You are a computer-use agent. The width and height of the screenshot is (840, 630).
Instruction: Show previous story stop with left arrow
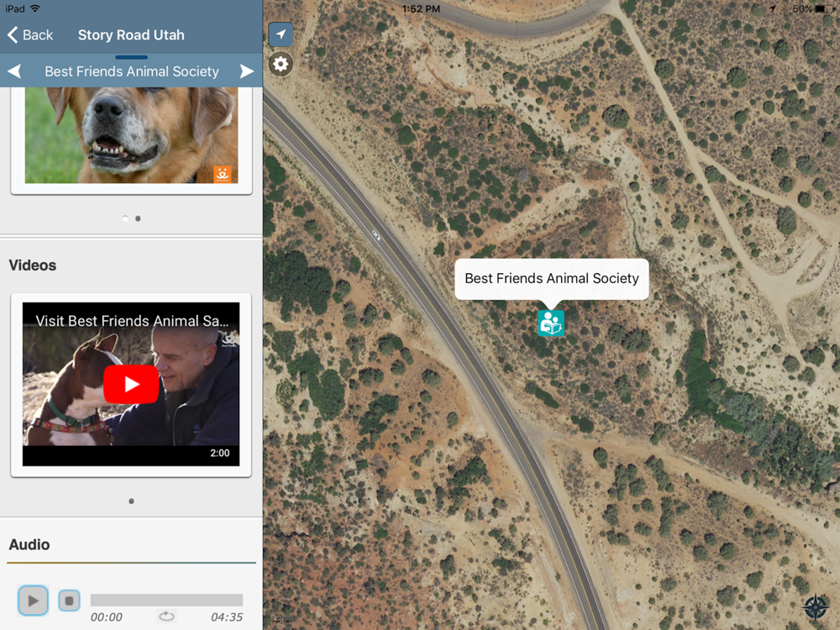15,71
